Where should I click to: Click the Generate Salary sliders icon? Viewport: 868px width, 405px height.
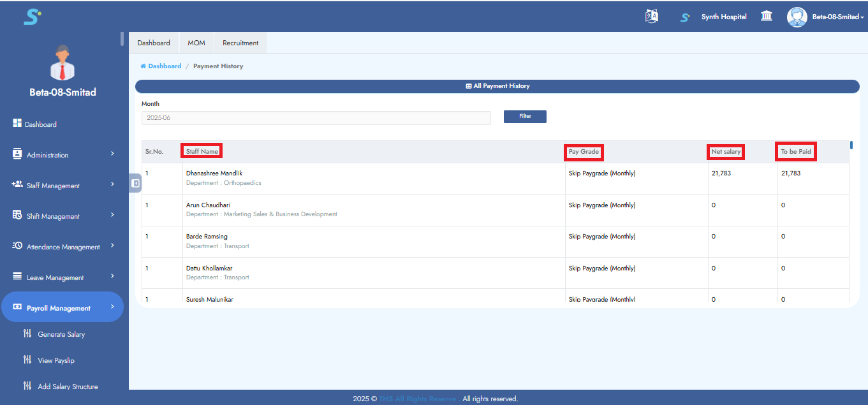click(27, 334)
